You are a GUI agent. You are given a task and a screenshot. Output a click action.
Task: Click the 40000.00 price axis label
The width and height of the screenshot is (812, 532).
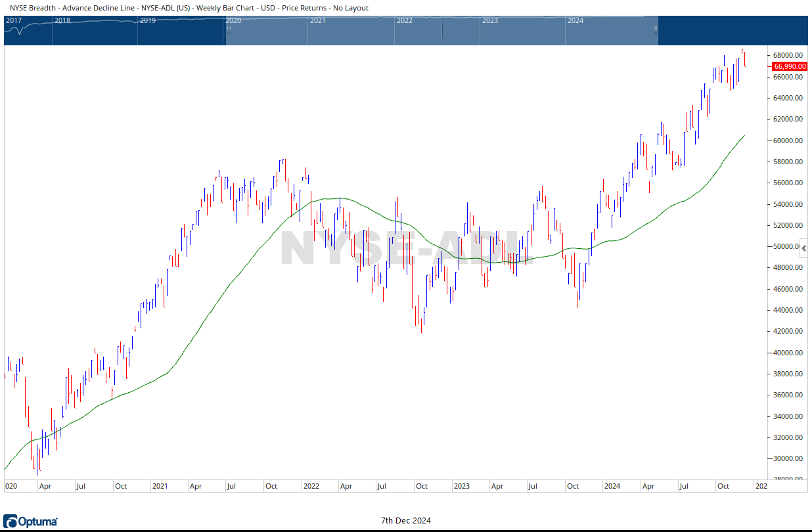click(x=788, y=353)
